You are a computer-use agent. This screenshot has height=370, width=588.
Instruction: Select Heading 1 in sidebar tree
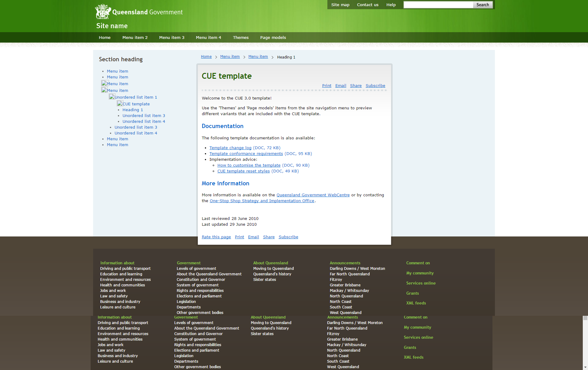click(x=133, y=110)
